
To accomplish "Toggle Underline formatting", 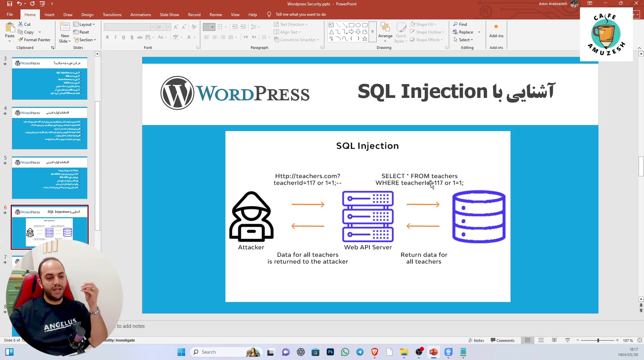I will (x=123, y=37).
